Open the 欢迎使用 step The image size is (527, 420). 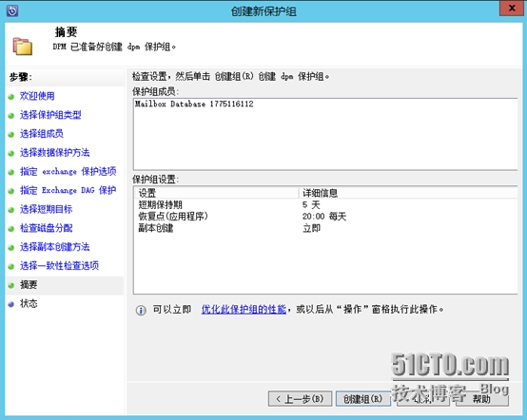coord(37,96)
